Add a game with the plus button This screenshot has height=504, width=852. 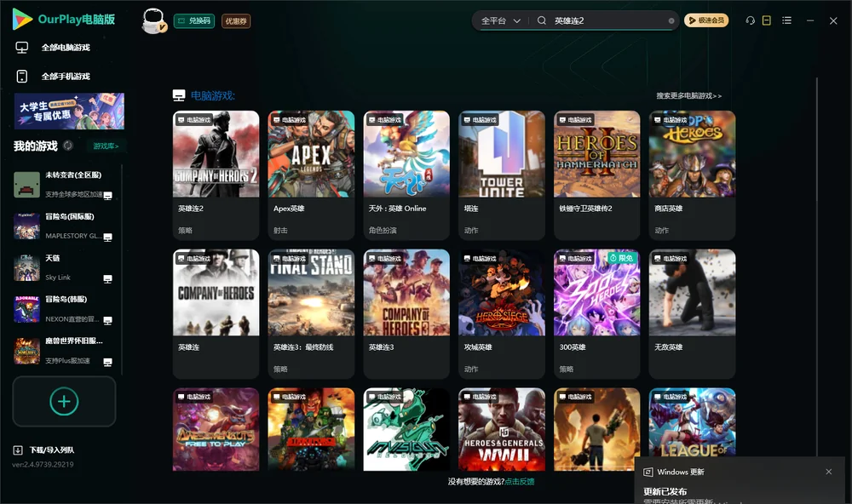[x=64, y=401]
